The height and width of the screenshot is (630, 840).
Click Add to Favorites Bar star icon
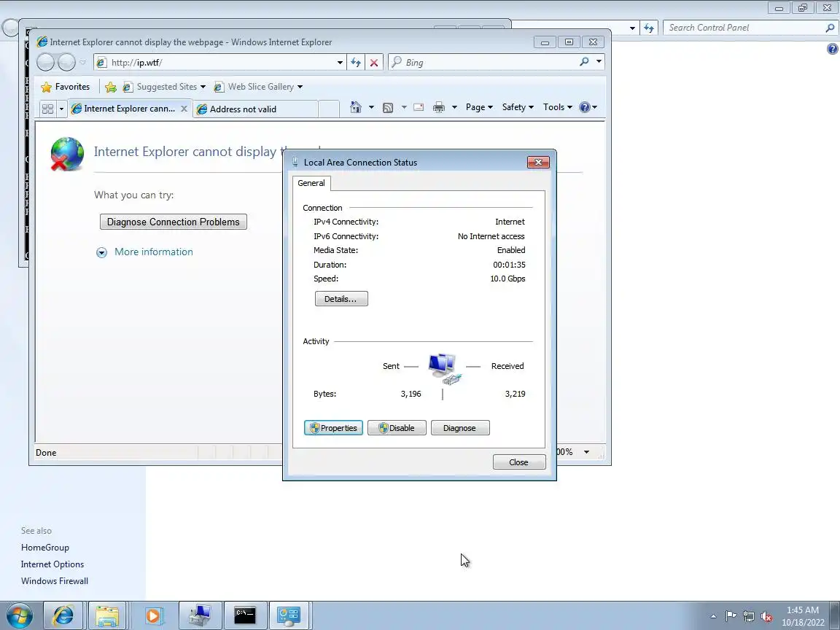[x=111, y=87]
